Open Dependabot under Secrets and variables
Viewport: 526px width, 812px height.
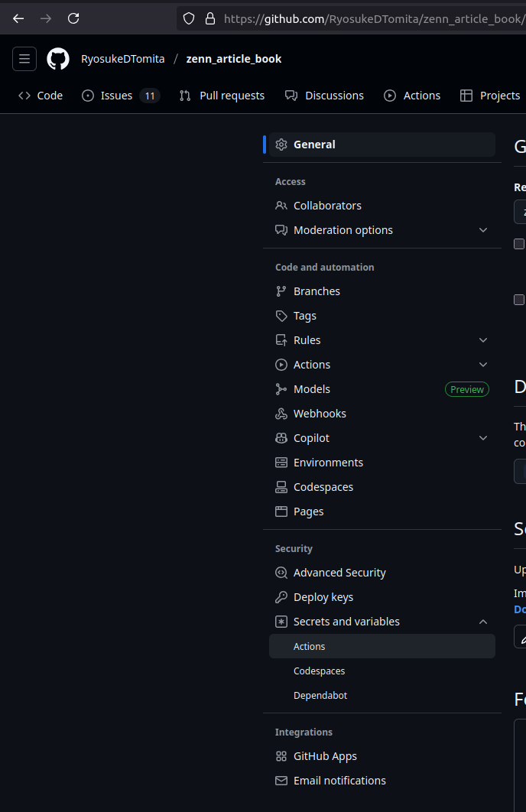click(320, 695)
